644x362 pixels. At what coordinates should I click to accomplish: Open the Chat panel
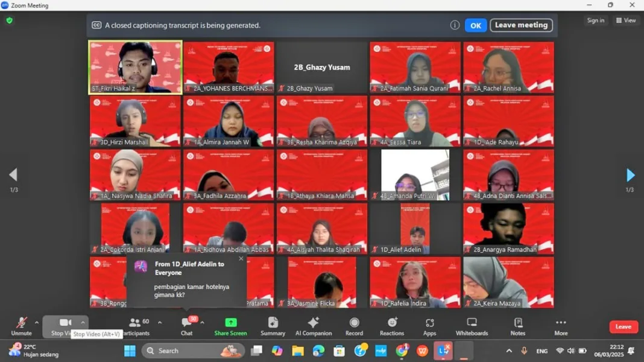(x=187, y=326)
